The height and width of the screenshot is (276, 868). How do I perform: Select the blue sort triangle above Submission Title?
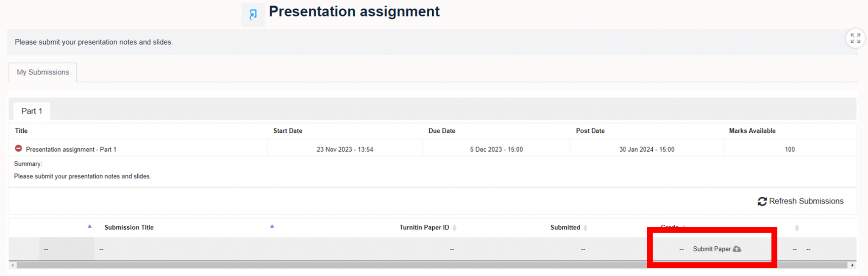pyautogui.click(x=89, y=226)
